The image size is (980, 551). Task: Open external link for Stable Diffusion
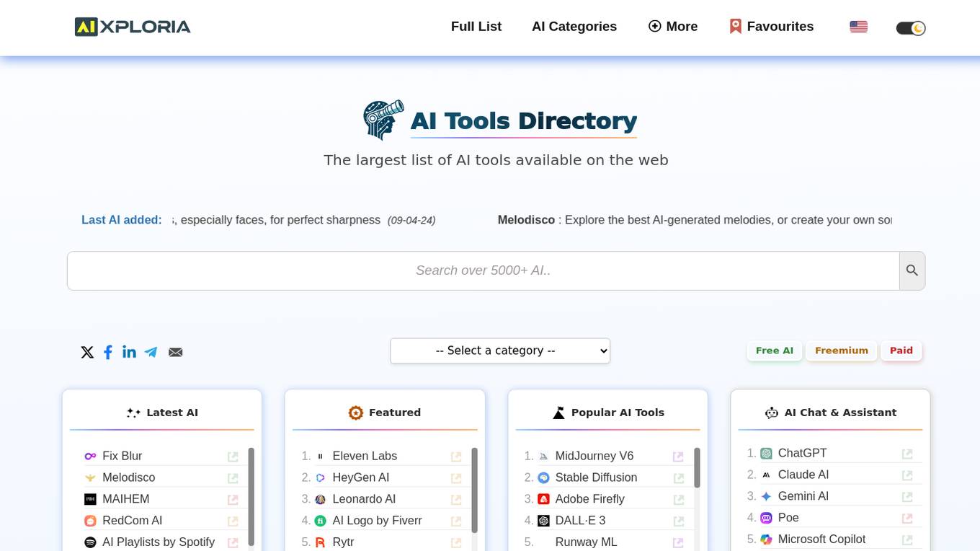click(678, 478)
